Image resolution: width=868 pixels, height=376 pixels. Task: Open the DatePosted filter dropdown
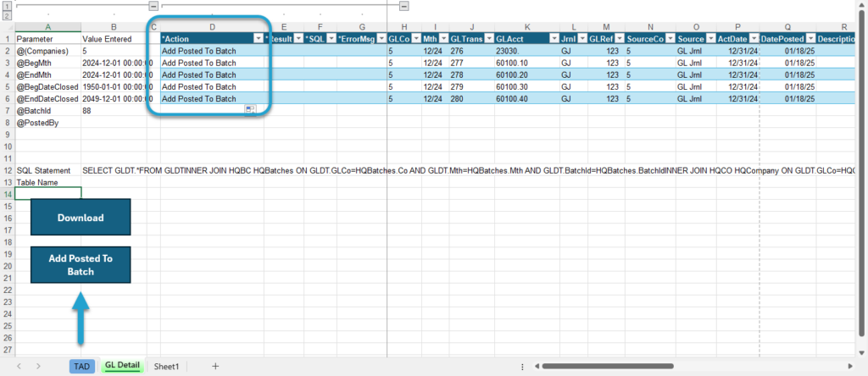click(x=810, y=39)
